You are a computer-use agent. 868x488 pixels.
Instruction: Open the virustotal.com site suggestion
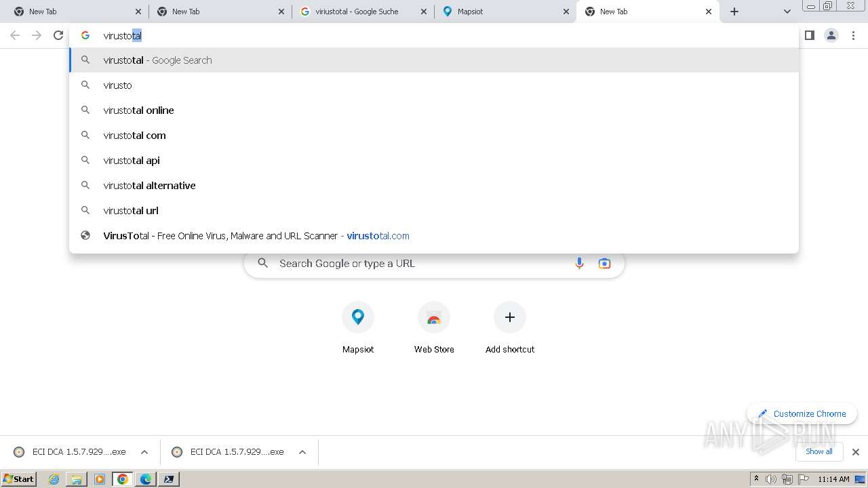434,236
